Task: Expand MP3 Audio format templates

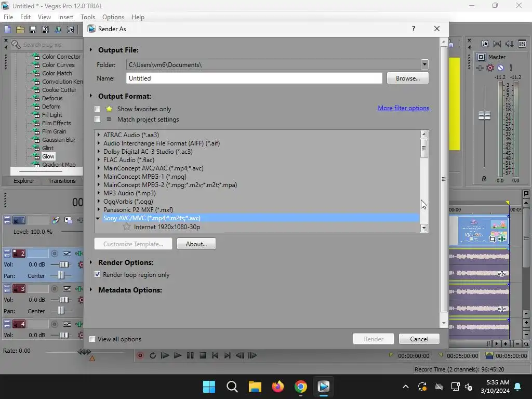Action: coord(99,193)
